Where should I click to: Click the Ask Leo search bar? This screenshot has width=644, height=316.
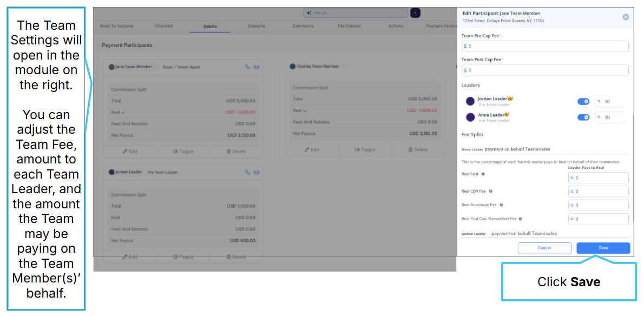[x=356, y=13]
